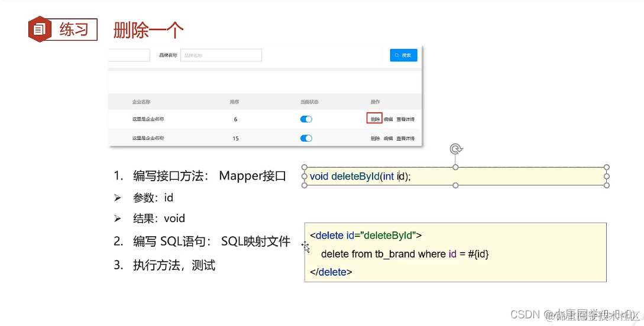Click the sort value 15 cell
Viewport: 644px width, 326px height.
click(x=235, y=139)
